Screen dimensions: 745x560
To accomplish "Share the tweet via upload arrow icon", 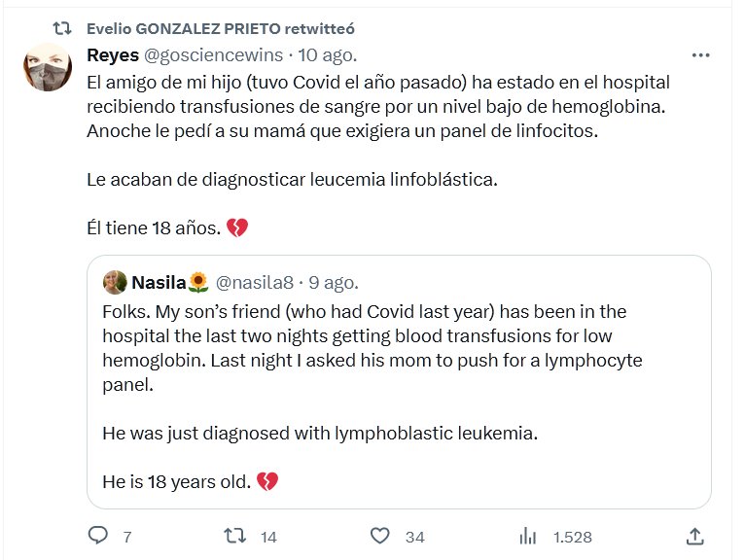I will coord(694,536).
